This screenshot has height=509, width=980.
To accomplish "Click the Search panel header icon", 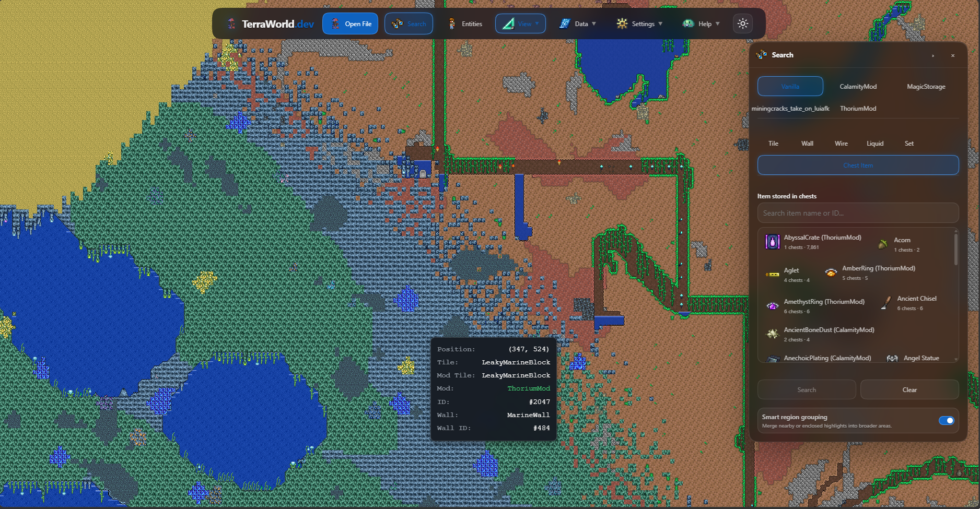I will 762,54.
